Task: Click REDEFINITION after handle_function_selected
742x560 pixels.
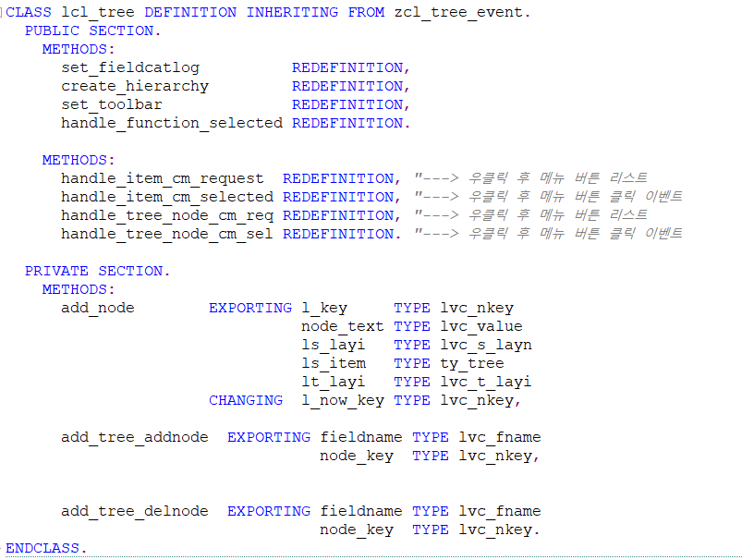Action: (347, 123)
